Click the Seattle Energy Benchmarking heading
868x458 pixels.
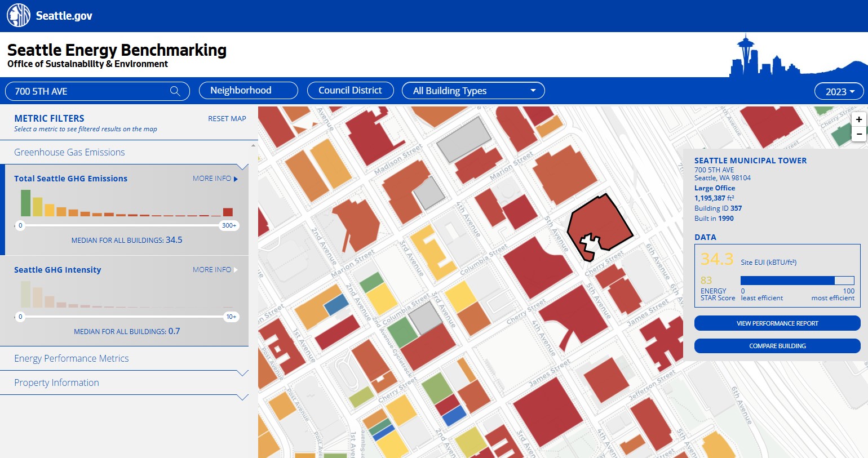(x=117, y=50)
